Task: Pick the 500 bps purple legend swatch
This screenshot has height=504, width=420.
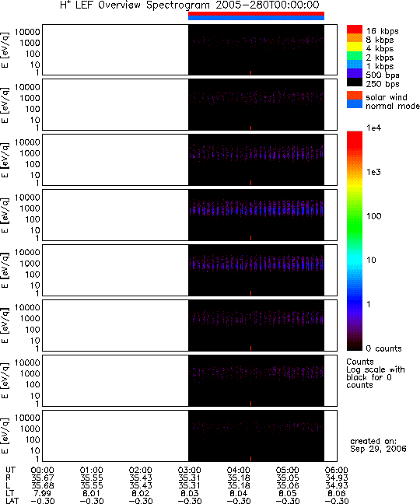Action: tap(355, 73)
